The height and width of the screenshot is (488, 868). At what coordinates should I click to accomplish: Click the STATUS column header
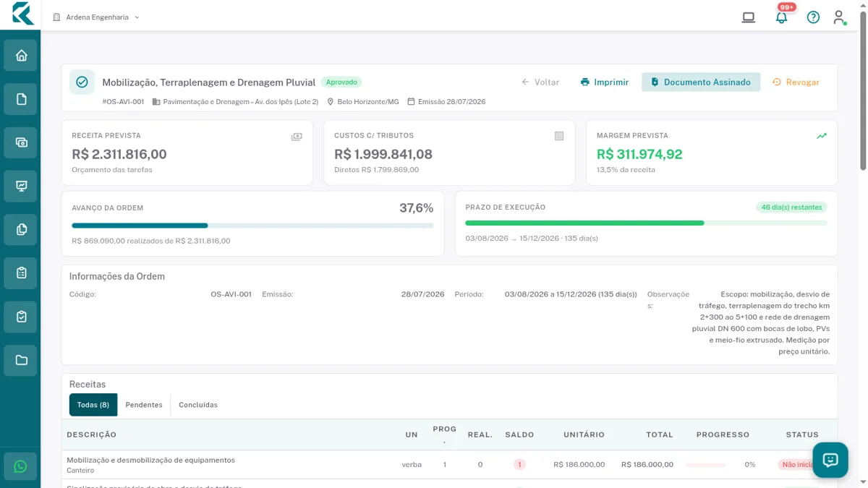click(802, 435)
